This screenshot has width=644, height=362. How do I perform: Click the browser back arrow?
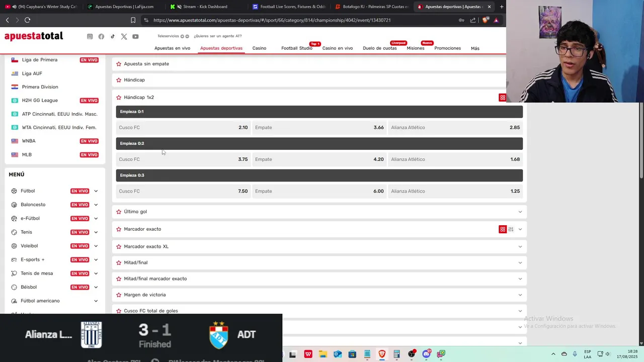(x=7, y=20)
